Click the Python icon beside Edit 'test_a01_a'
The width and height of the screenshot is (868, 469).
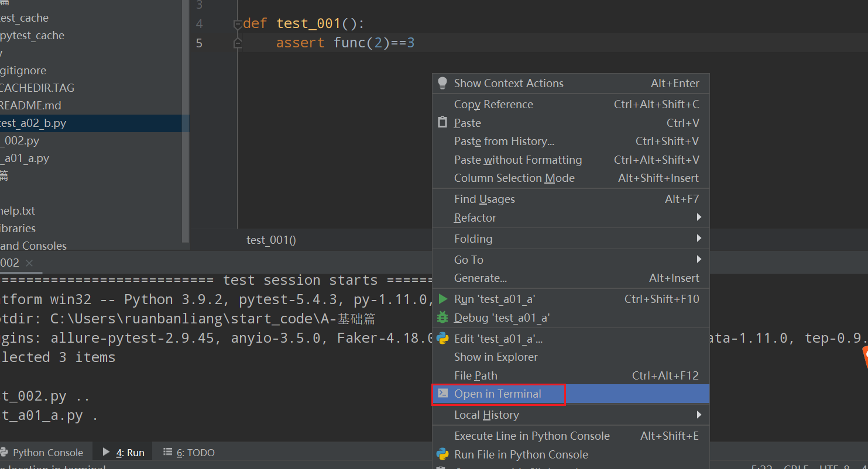click(x=443, y=339)
